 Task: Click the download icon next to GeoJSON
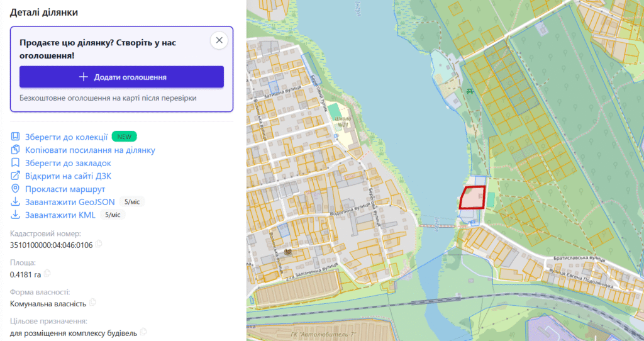pyautogui.click(x=15, y=202)
